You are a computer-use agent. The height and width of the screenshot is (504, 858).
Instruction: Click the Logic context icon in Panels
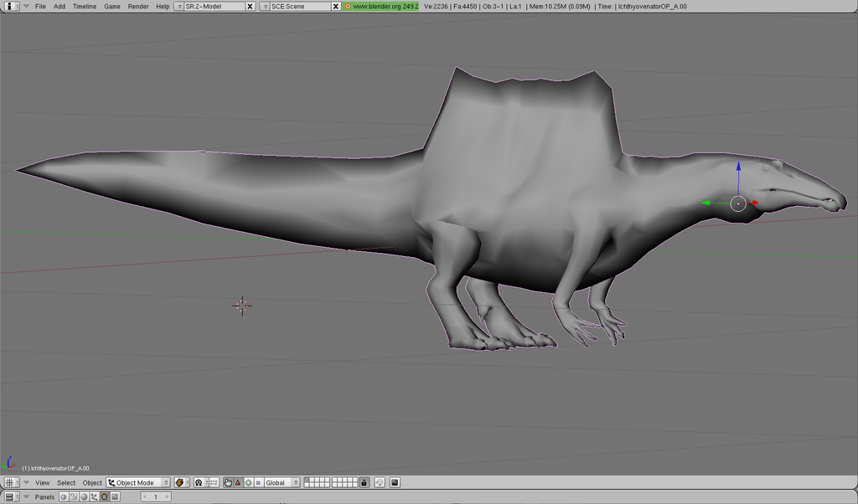pos(64,497)
